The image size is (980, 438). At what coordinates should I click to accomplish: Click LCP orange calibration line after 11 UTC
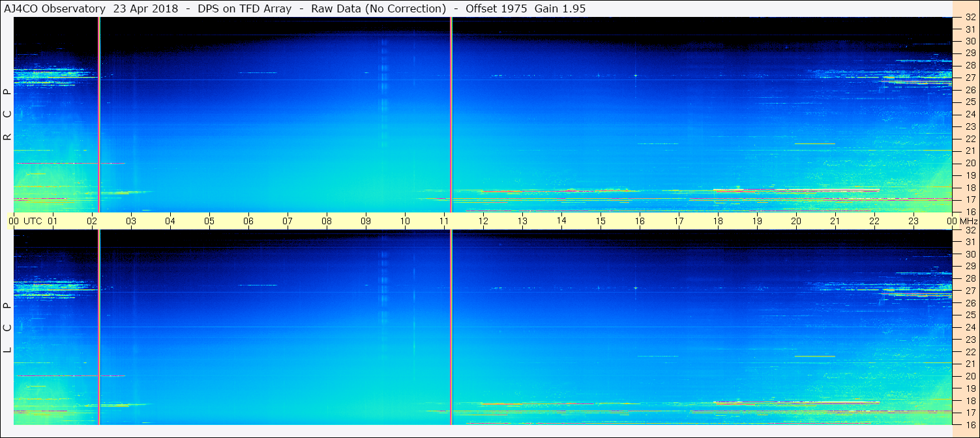coord(451,327)
